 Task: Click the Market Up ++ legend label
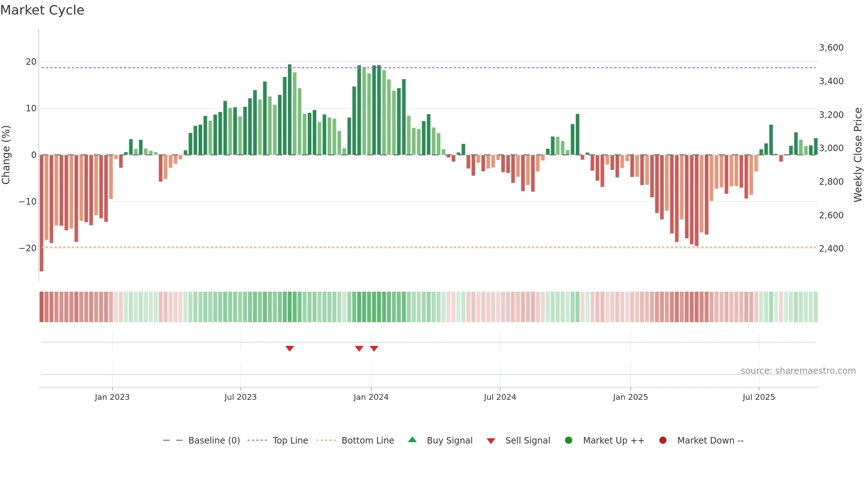[x=614, y=440]
